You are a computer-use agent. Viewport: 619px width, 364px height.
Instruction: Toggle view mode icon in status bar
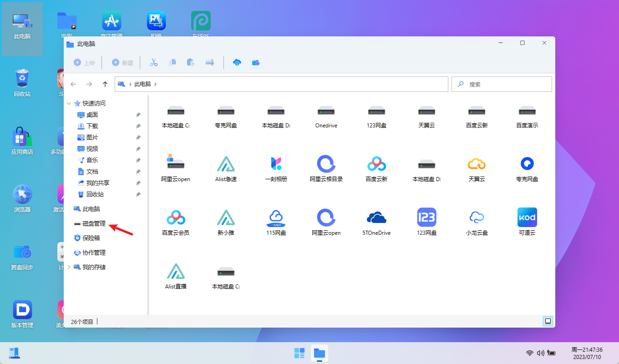point(548,321)
